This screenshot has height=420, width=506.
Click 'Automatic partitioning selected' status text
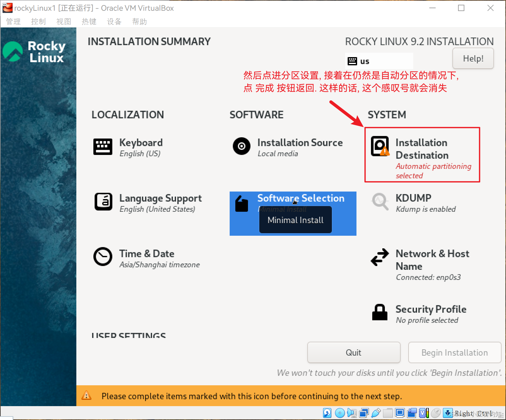(433, 171)
